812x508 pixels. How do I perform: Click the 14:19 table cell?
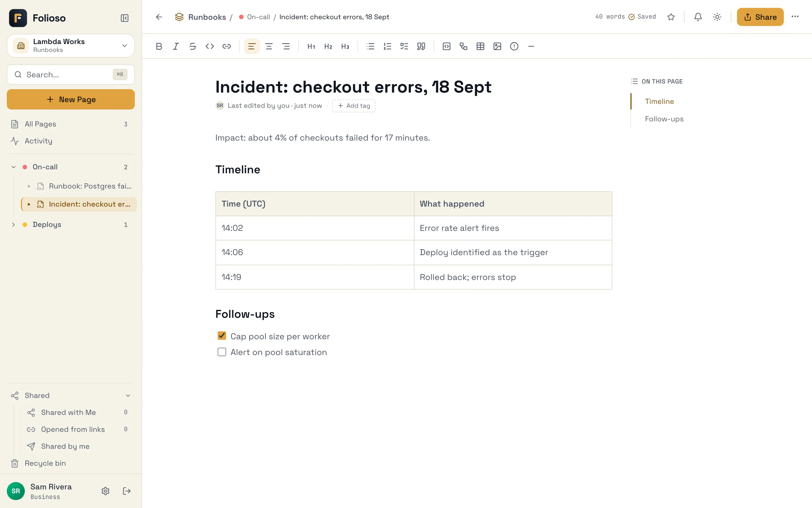click(315, 277)
